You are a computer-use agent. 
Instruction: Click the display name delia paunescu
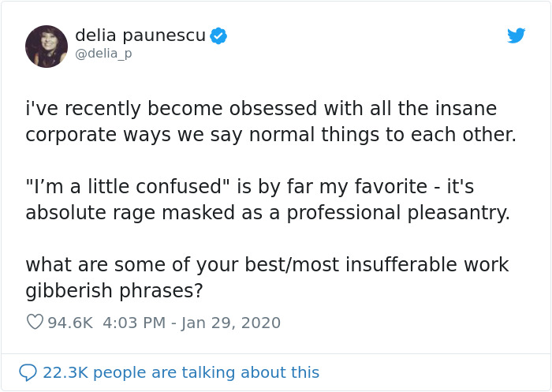click(x=140, y=35)
